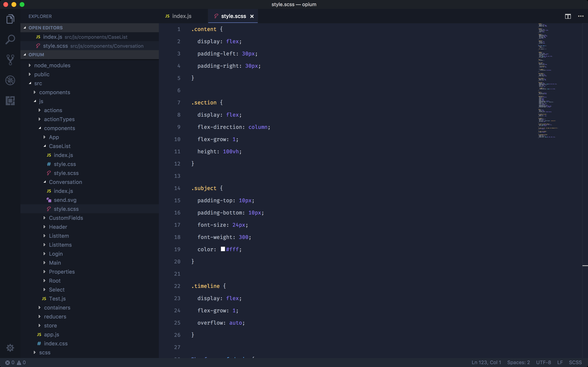Image resolution: width=588 pixels, height=367 pixels.
Task: Click the errors and warnings status indicator
Action: pos(16,362)
